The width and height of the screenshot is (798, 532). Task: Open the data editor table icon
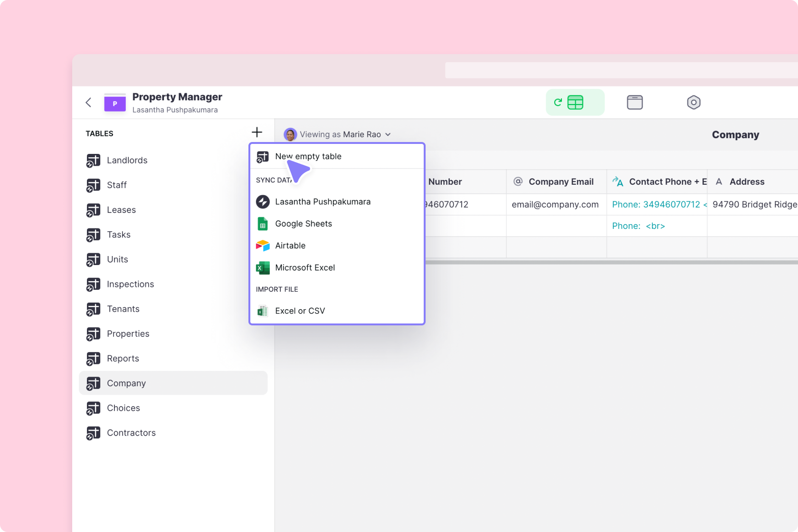pos(575,103)
